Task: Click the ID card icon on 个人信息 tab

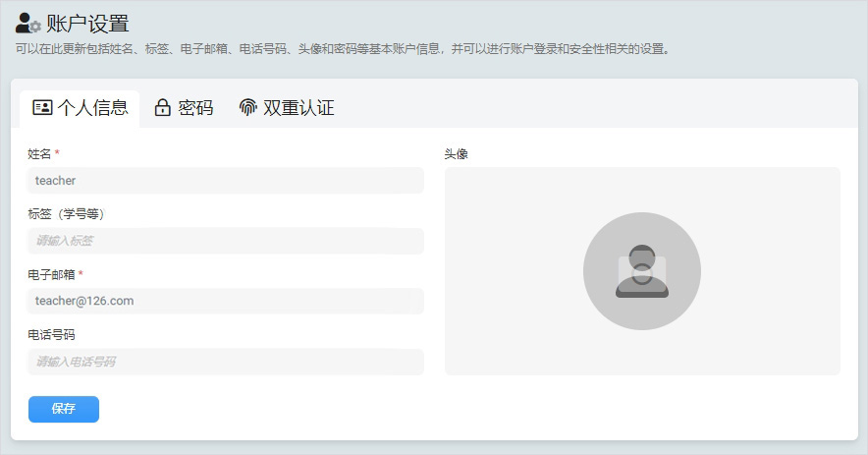Action: coord(42,108)
